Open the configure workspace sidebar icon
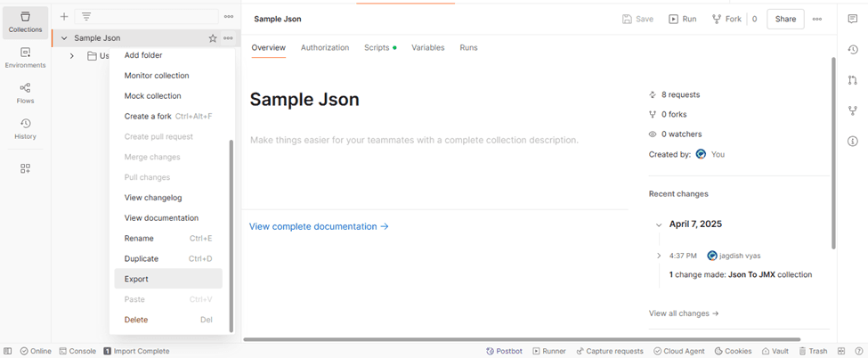 click(26, 169)
